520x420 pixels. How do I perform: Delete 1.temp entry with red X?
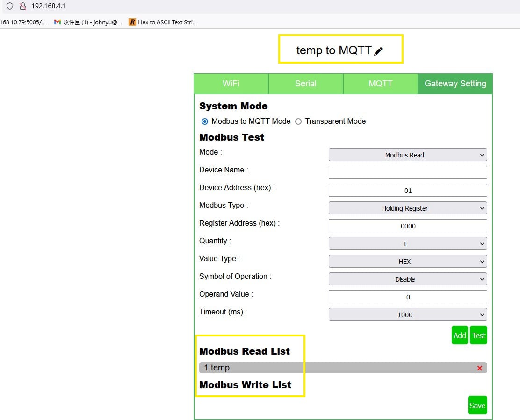pyautogui.click(x=479, y=368)
